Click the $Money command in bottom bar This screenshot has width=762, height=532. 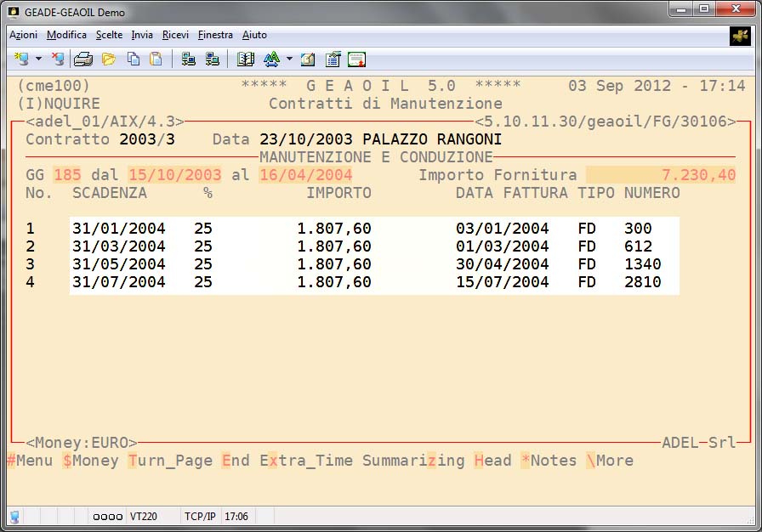pyautogui.click(x=90, y=461)
